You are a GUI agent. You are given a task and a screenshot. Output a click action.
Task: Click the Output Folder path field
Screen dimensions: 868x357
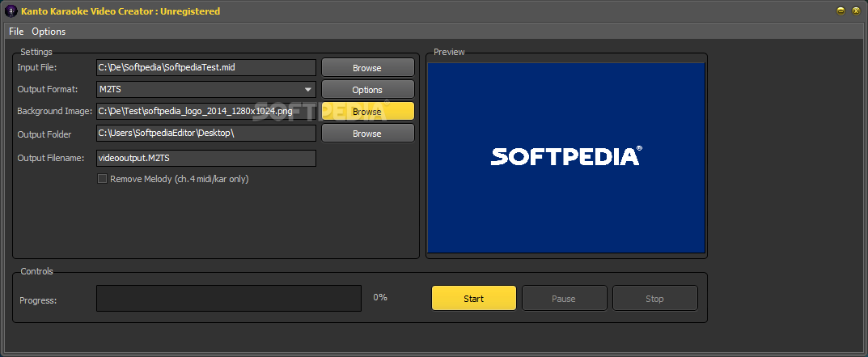(x=206, y=133)
